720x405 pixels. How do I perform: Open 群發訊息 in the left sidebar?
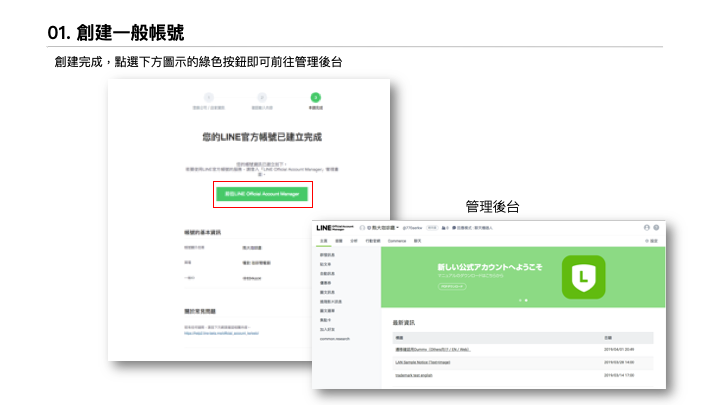pyautogui.click(x=327, y=256)
